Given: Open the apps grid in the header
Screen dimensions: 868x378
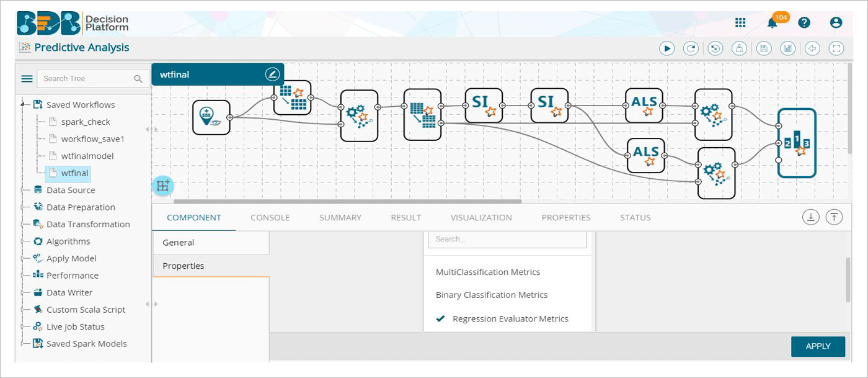Looking at the screenshot, I should point(740,22).
